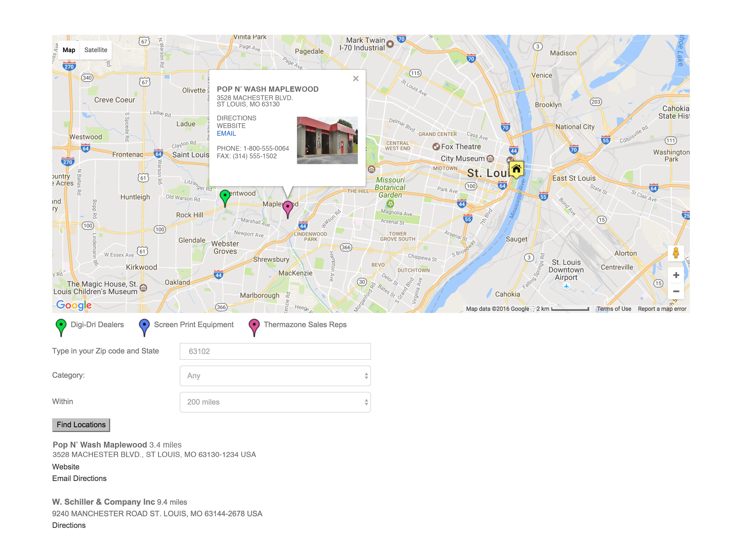Click the Webster Groves map label
Viewport: 742px width, 560px height.
click(225, 248)
